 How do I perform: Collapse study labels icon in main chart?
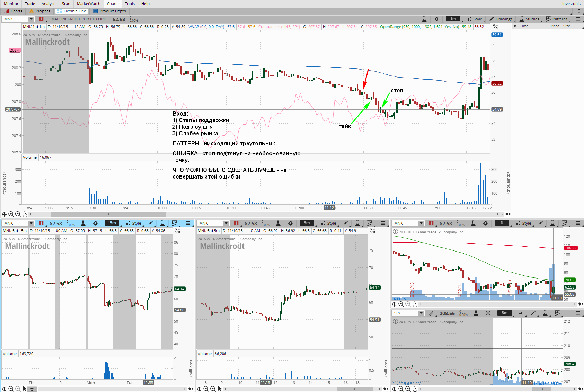[x=495, y=27]
